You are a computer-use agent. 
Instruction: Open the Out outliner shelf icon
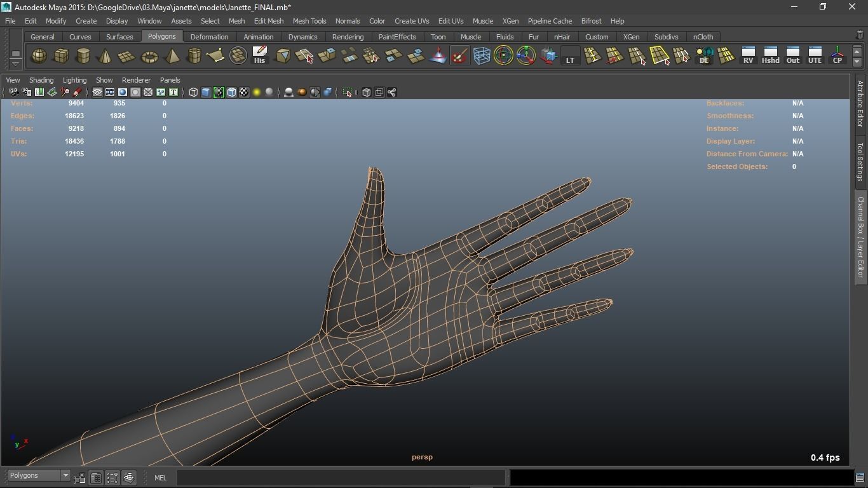pyautogui.click(x=792, y=56)
